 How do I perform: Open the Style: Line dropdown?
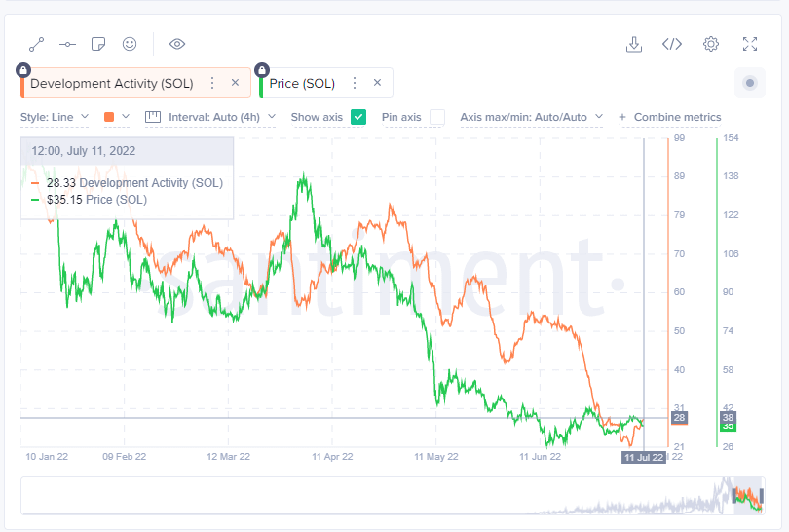[x=55, y=117]
